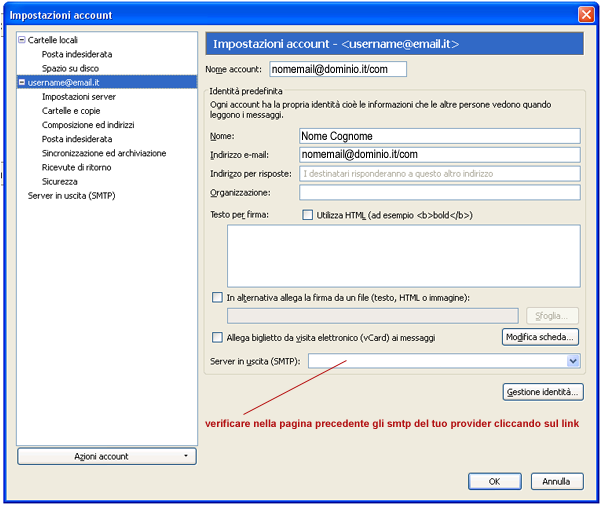
Task: Select Posta indesiderata under Cartelle locali
Action: (77, 54)
